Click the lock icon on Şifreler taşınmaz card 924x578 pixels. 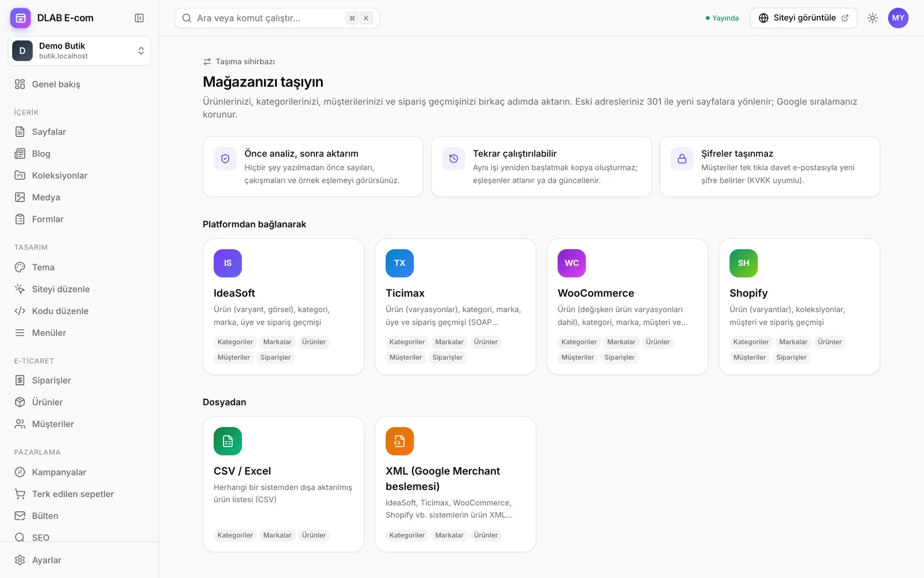[x=682, y=158]
